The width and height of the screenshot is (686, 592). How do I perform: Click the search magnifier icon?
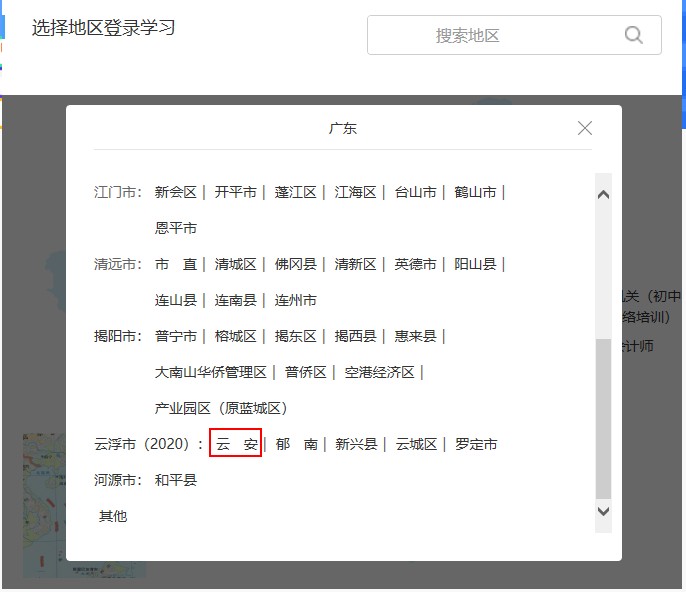coord(634,35)
